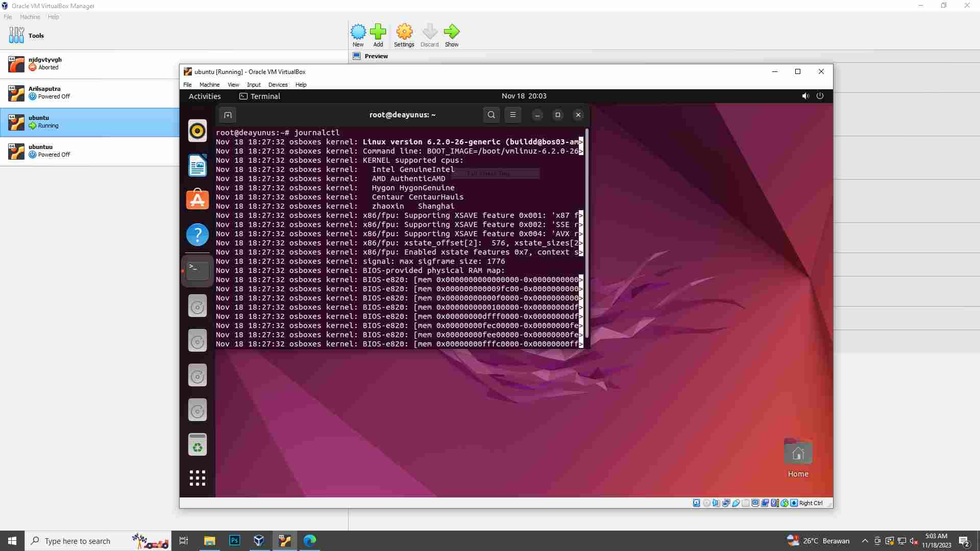Click the USB indicator in VM status bar

736,503
